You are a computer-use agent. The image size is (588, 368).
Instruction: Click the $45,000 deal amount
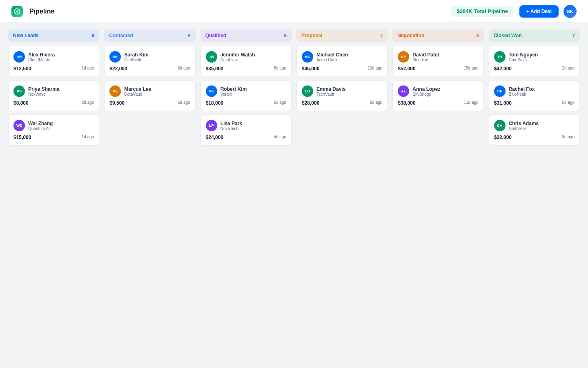(310, 69)
